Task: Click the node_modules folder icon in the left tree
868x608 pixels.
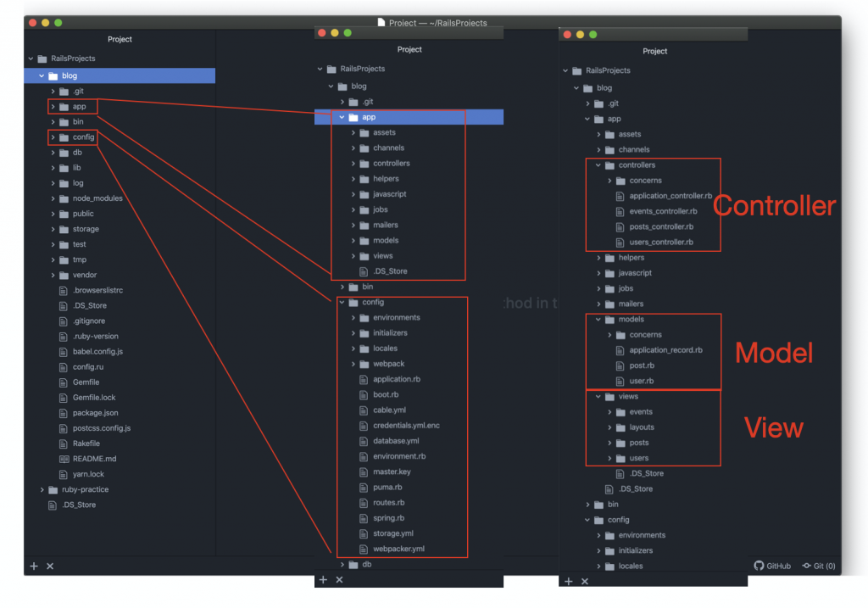Action: (x=64, y=198)
